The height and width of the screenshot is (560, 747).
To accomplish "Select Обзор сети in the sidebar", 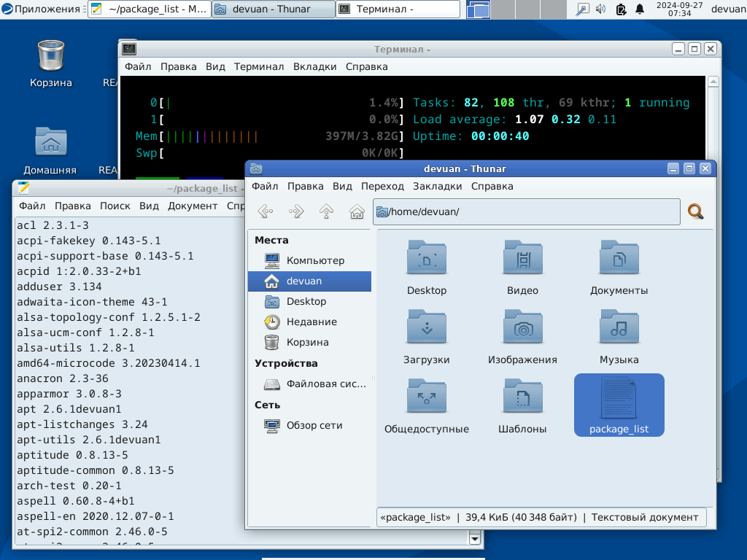I will 314,425.
